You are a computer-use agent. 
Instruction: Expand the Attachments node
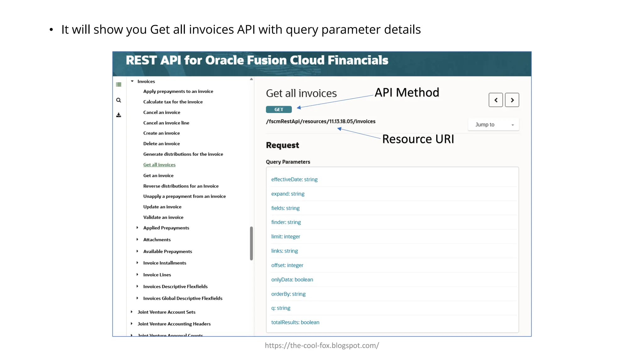pos(137,239)
